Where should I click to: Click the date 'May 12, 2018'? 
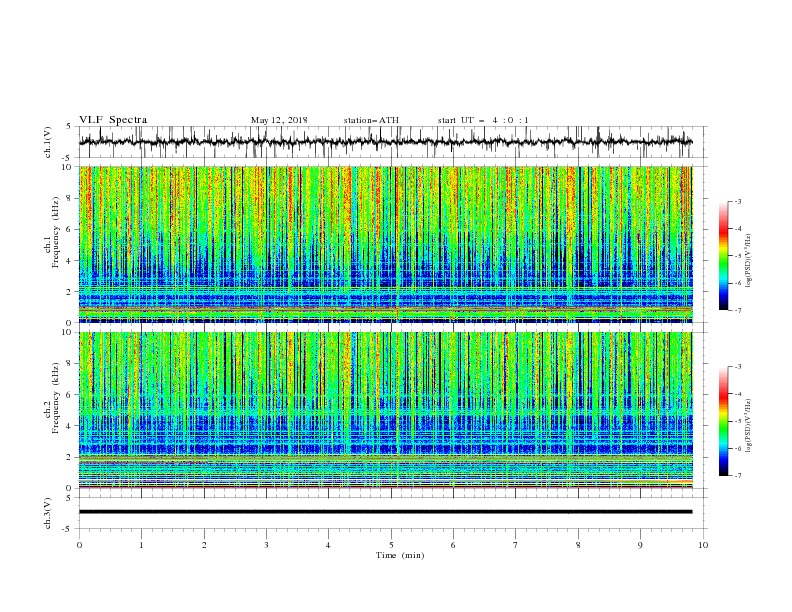click(x=279, y=120)
